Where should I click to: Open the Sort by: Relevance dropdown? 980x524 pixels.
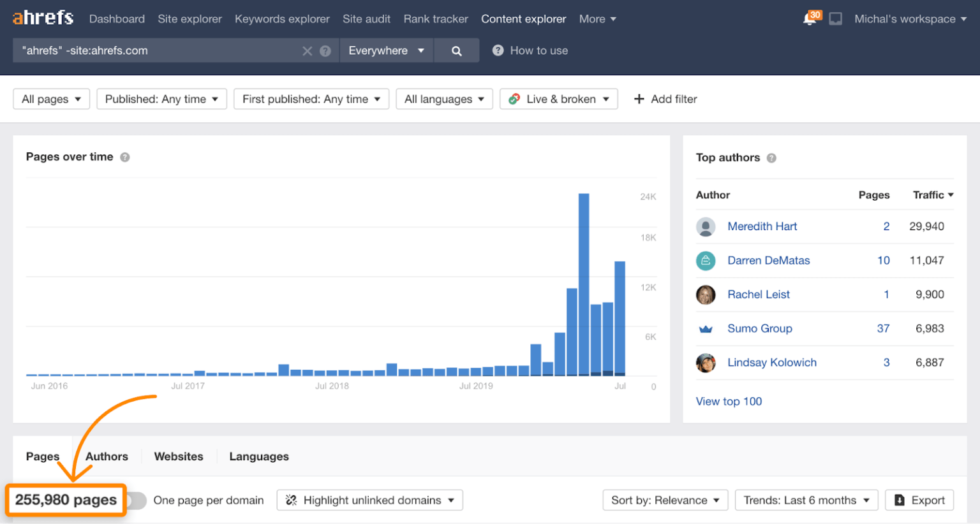(x=665, y=500)
